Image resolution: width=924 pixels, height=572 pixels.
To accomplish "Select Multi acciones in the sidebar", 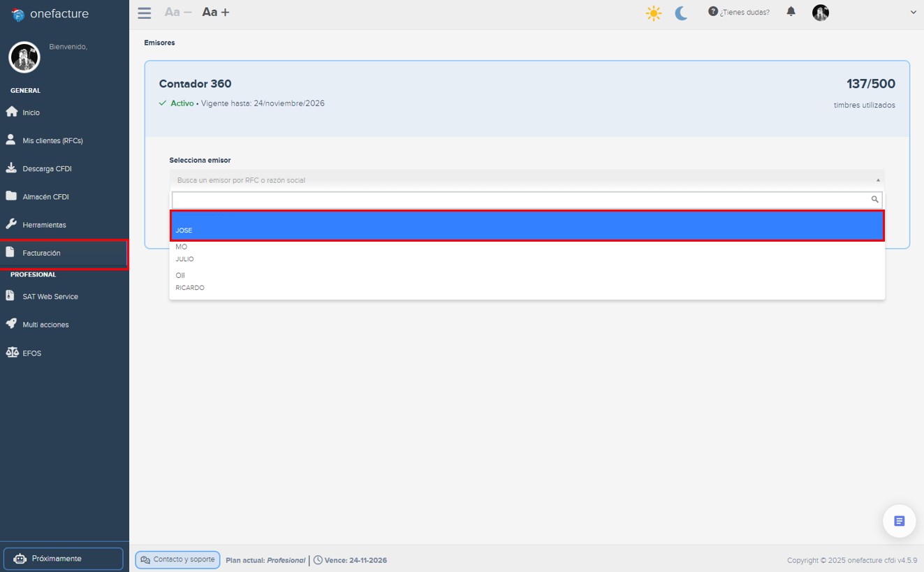I will [45, 324].
